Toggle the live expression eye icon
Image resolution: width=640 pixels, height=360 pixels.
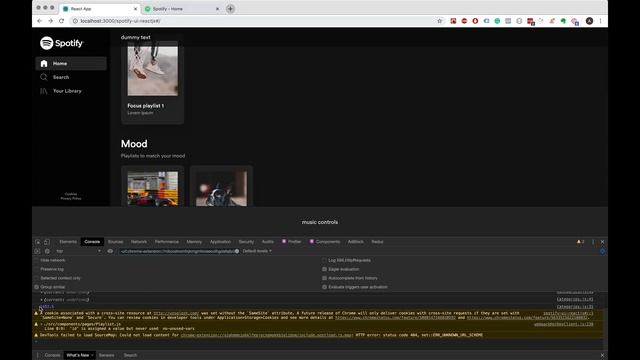pyautogui.click(x=110, y=251)
